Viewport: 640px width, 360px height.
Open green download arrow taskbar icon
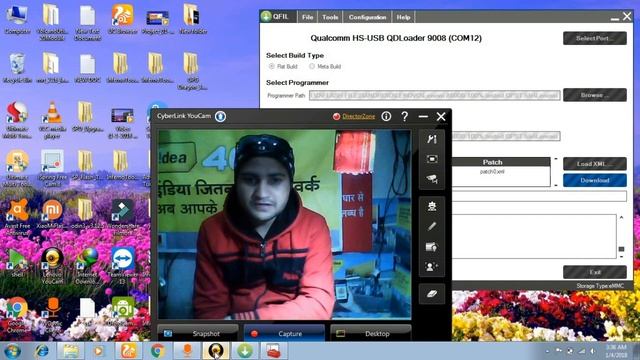point(245,351)
